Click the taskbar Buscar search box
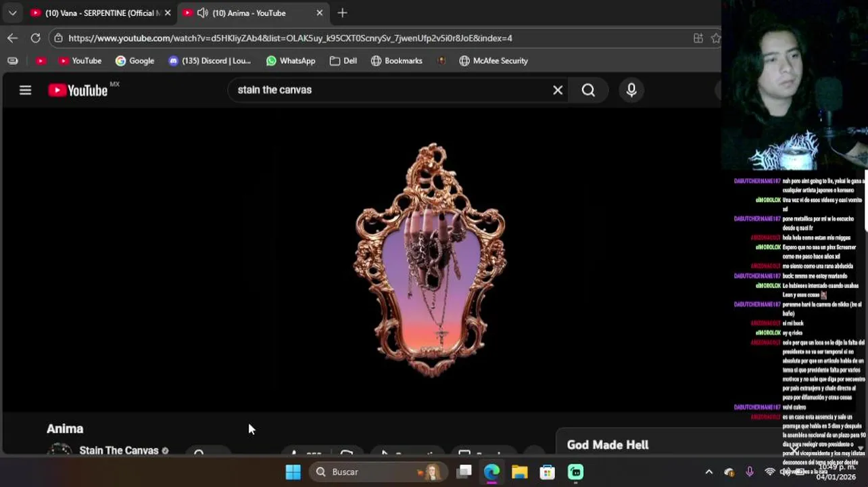The height and width of the screenshot is (487, 868). 379,472
